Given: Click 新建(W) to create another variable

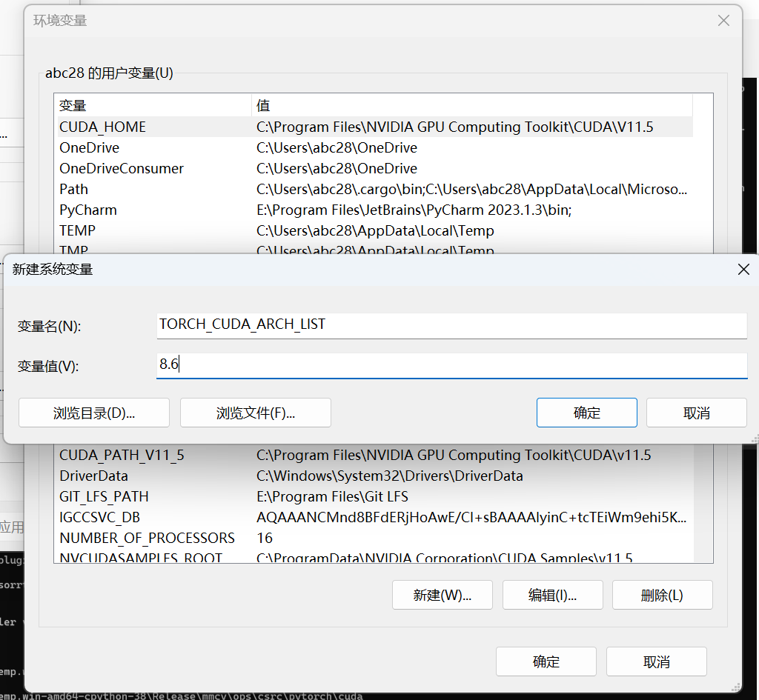Looking at the screenshot, I should [442, 594].
